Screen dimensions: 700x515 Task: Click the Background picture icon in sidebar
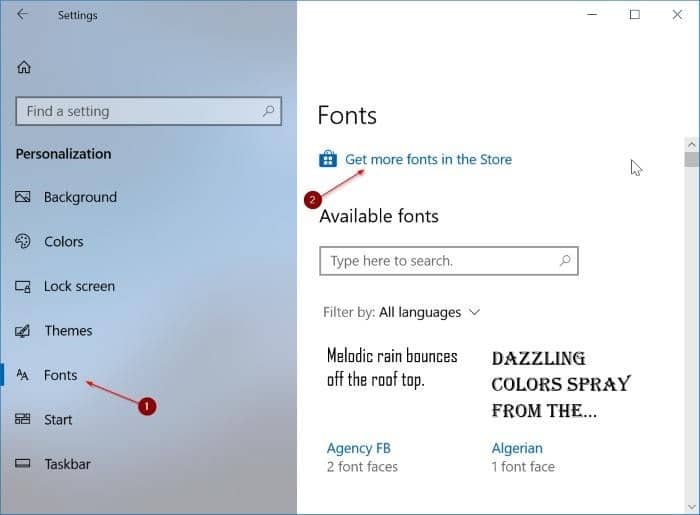[22, 196]
